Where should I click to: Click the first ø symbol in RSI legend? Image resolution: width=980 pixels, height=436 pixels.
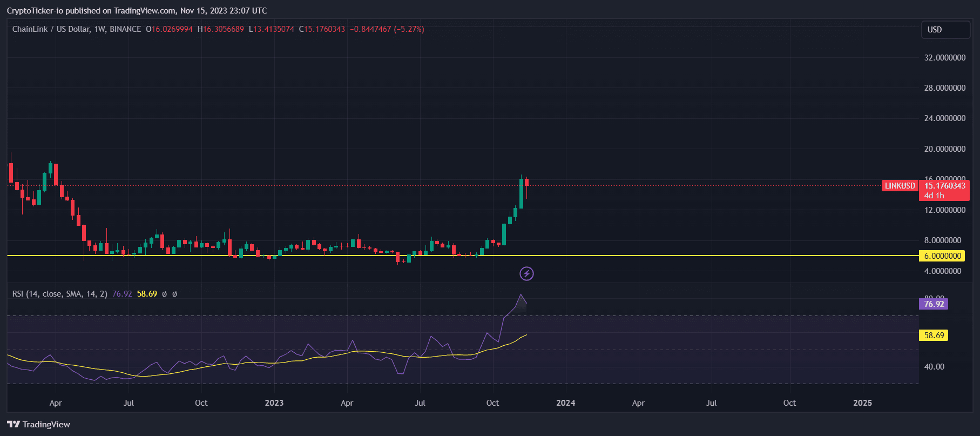pyautogui.click(x=165, y=294)
